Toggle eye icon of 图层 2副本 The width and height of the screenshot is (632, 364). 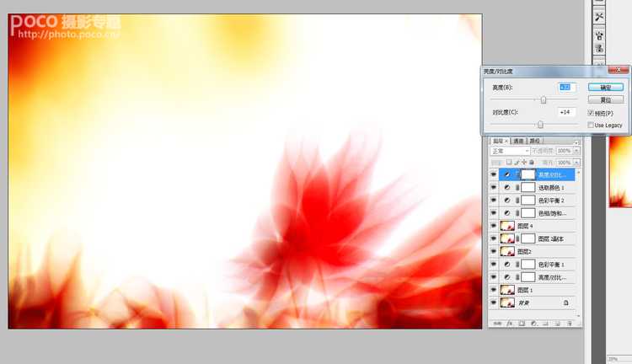(x=493, y=238)
